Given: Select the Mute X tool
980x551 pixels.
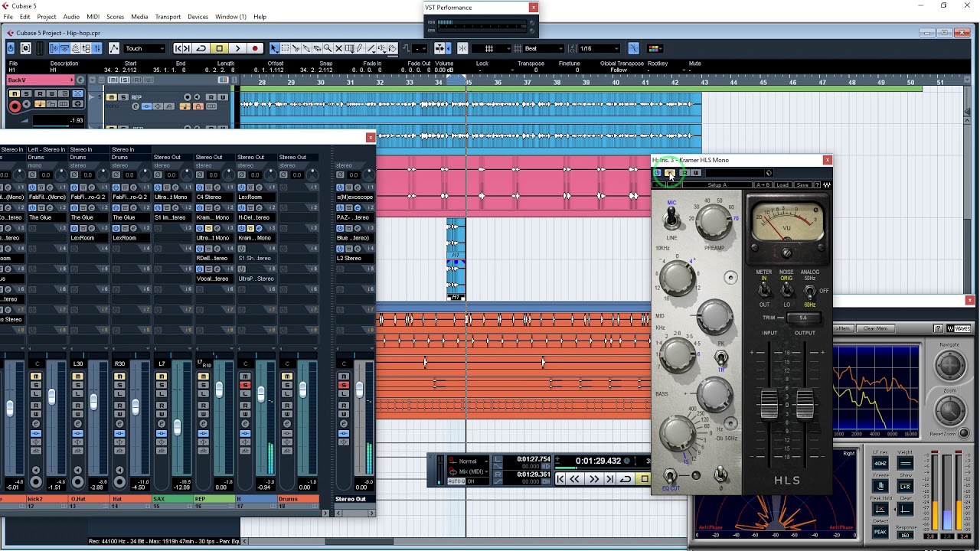Looking at the screenshot, I should 338,48.
